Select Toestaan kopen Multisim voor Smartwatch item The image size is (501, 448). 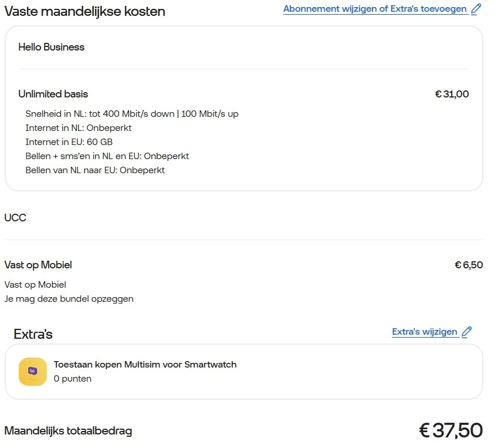click(x=145, y=365)
